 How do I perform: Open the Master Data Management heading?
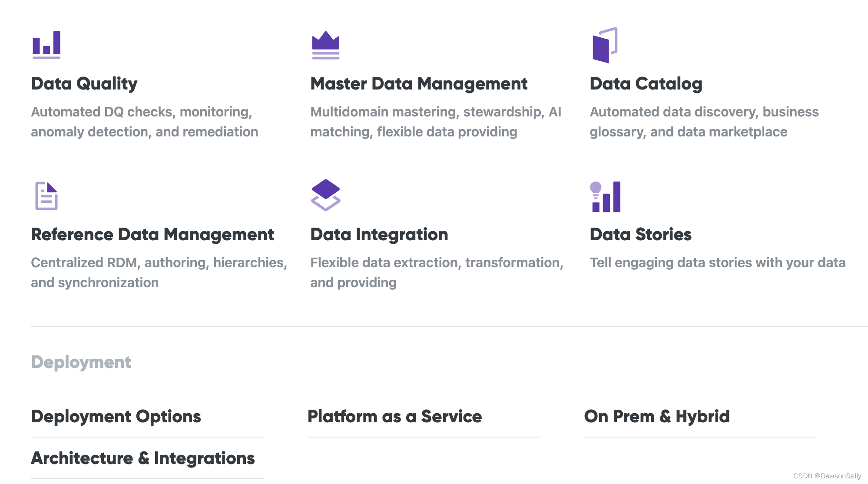419,83
